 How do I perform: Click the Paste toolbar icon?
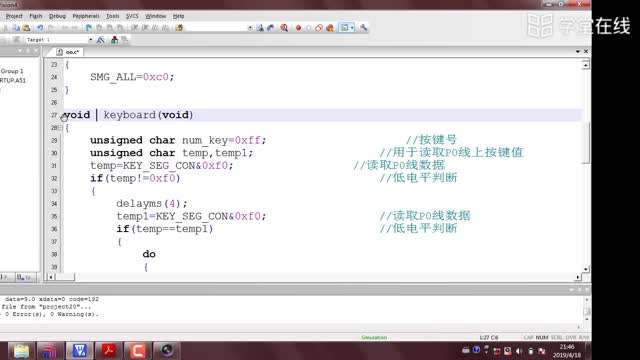(26, 28)
